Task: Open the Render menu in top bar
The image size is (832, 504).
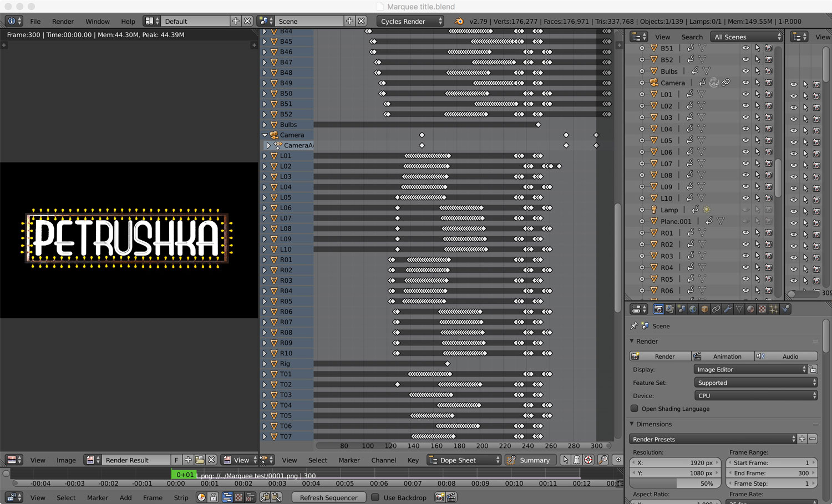Action: (63, 21)
